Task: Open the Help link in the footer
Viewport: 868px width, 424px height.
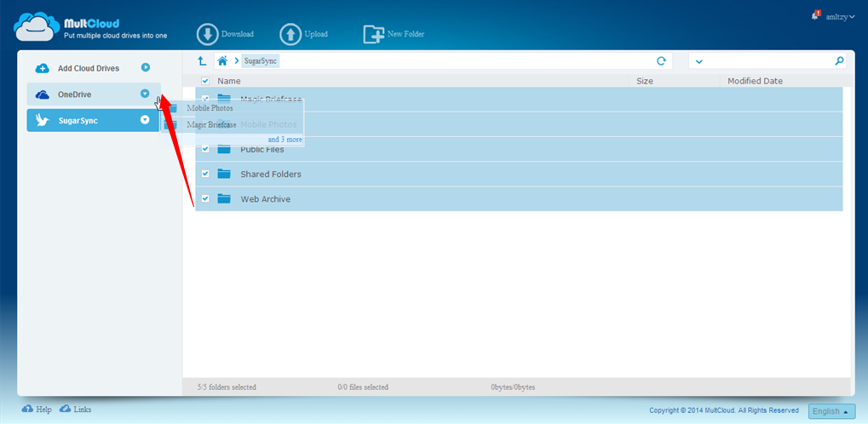Action: (37, 410)
